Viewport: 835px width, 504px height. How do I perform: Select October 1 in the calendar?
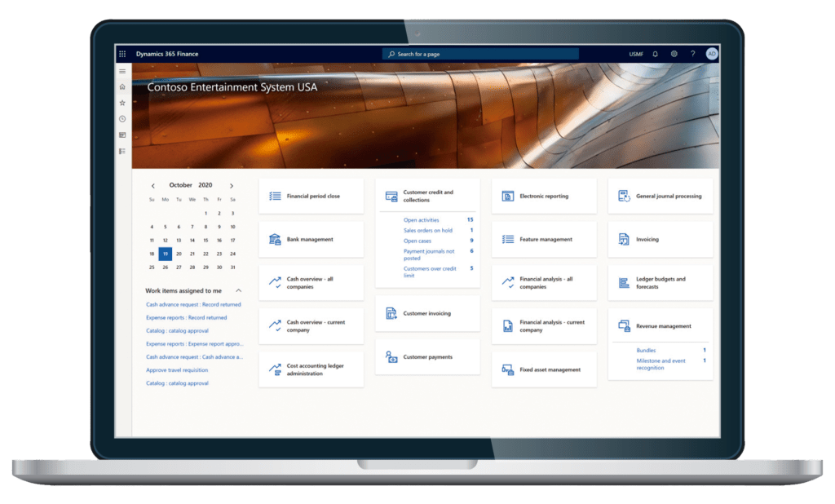click(x=205, y=213)
